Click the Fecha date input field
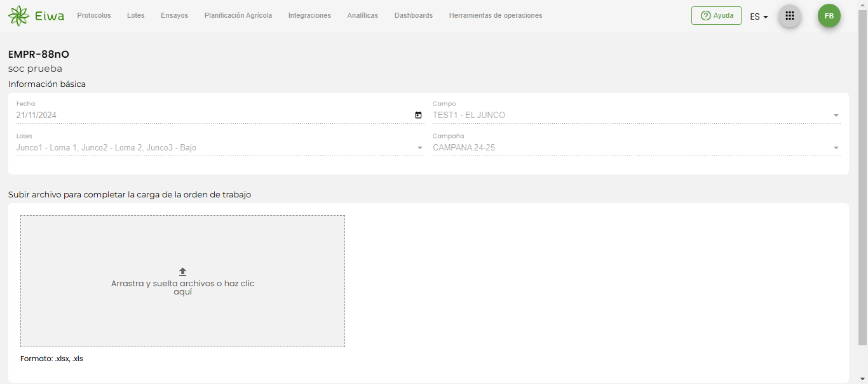This screenshot has width=868, height=384. pos(210,116)
